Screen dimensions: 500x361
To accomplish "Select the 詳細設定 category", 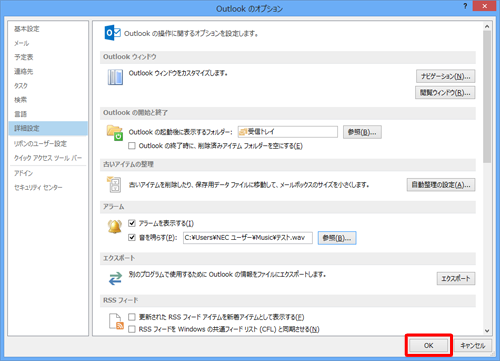I will click(x=48, y=128).
